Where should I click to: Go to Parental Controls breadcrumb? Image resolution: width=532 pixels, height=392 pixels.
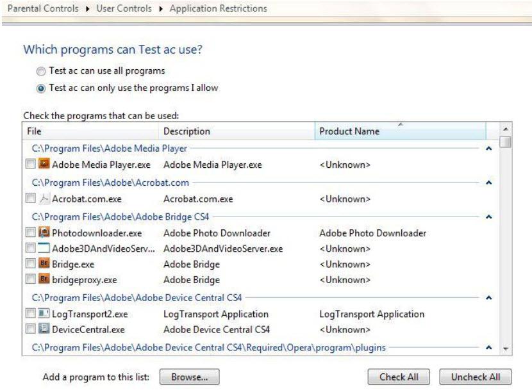click(x=43, y=8)
